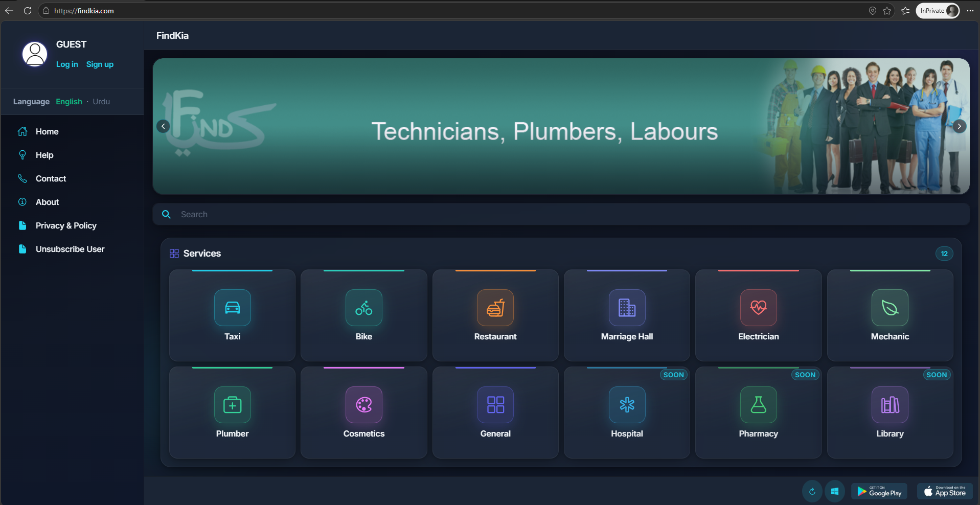Open the App Store download badge
This screenshot has height=505, width=980.
coord(945,492)
